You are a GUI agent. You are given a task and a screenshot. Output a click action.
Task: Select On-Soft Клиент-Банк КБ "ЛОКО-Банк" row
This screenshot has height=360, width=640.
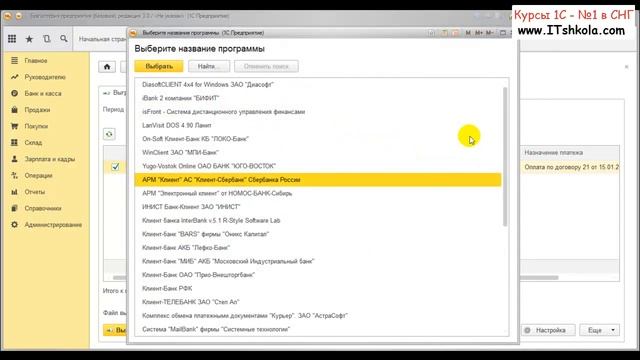pyautogui.click(x=318, y=139)
